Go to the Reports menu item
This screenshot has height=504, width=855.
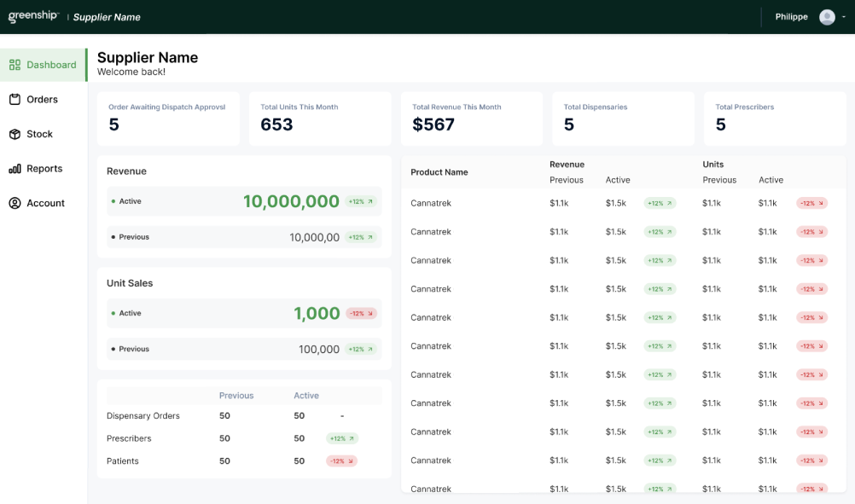[x=44, y=169]
